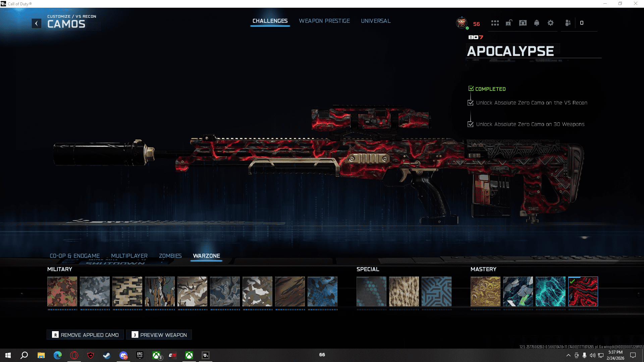Open the settings gear icon
The height and width of the screenshot is (362, 644).
[550, 23]
